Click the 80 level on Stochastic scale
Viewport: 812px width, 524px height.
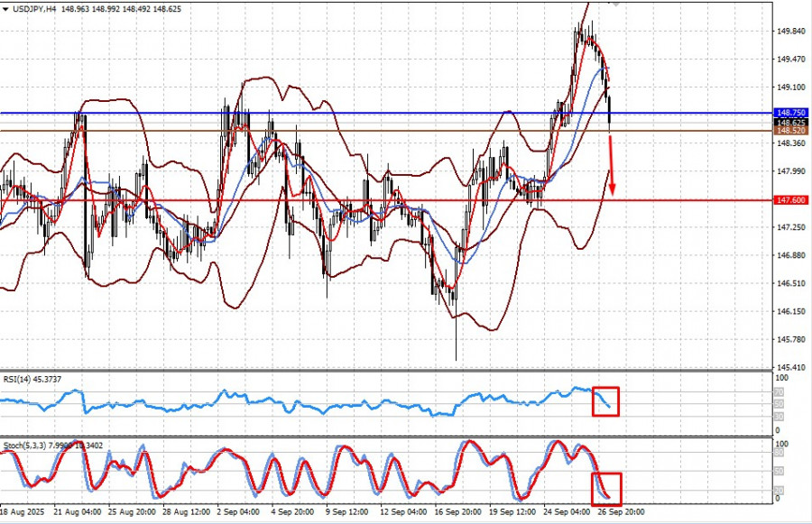779,453
